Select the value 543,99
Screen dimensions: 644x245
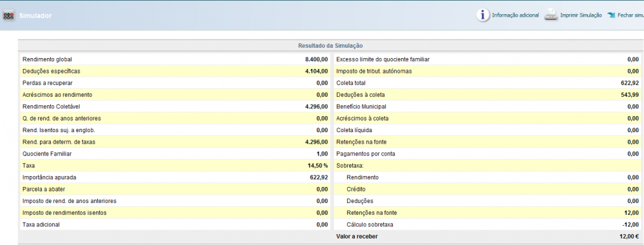click(630, 95)
